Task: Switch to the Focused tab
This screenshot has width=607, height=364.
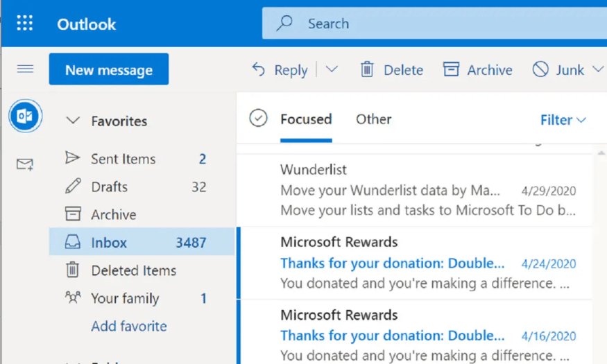Action: pyautogui.click(x=306, y=119)
